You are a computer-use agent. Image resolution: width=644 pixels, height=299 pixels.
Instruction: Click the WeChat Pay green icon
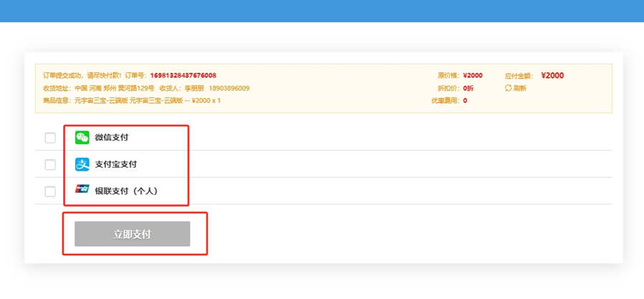pyautogui.click(x=82, y=138)
